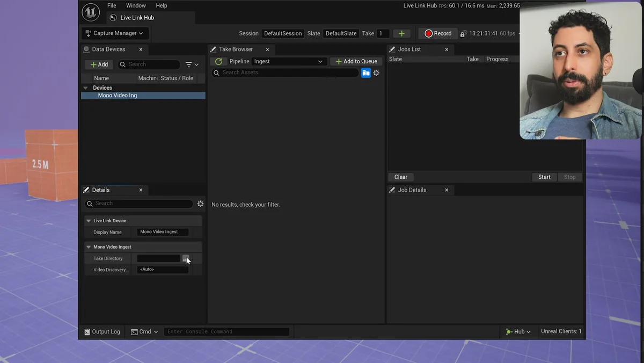Click the DefaultSession session name field

(283, 33)
